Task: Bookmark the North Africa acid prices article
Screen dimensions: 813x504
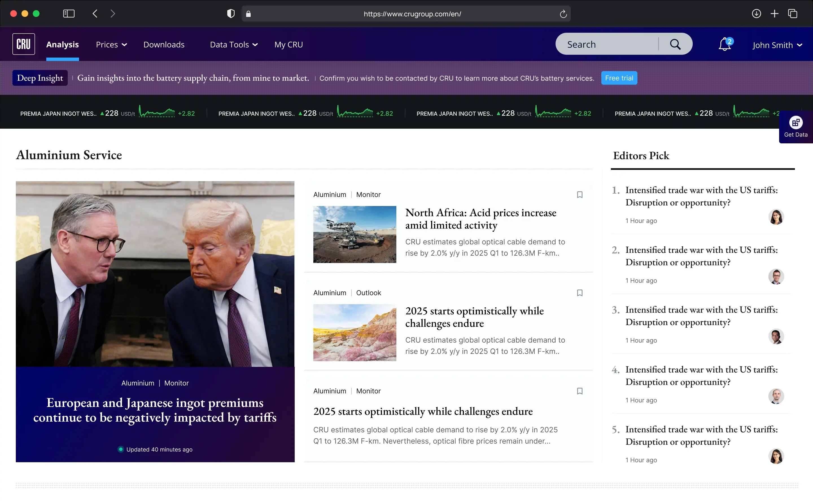Action: click(580, 195)
